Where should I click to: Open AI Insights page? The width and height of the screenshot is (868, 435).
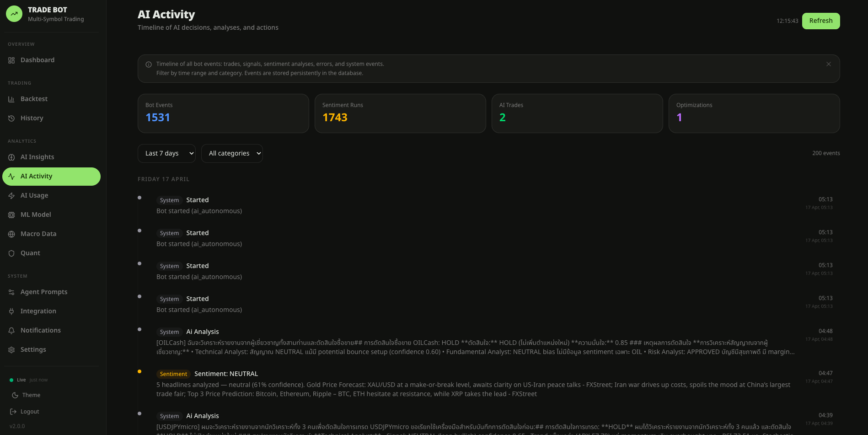click(51, 157)
